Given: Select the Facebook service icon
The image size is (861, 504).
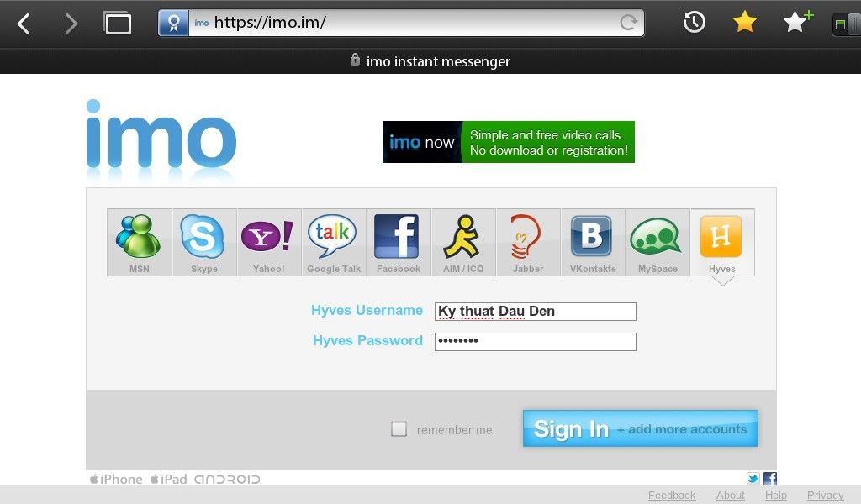Looking at the screenshot, I should pyautogui.click(x=399, y=243).
